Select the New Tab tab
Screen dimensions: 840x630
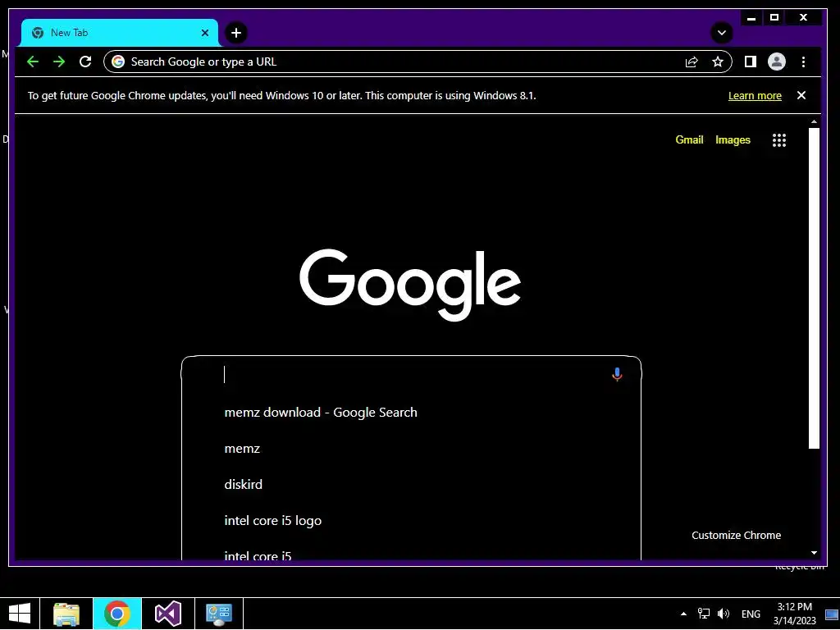(x=120, y=33)
